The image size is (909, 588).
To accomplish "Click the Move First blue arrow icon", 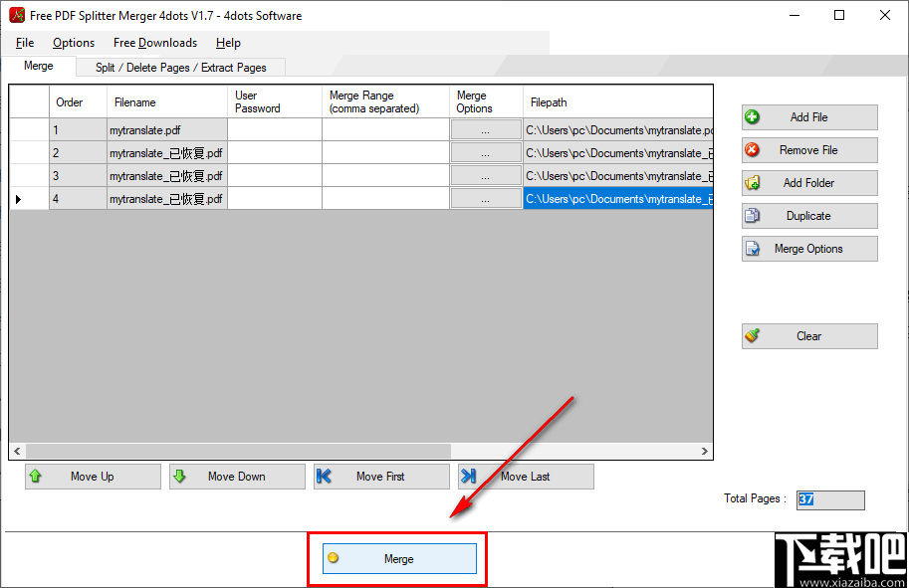I will point(326,477).
